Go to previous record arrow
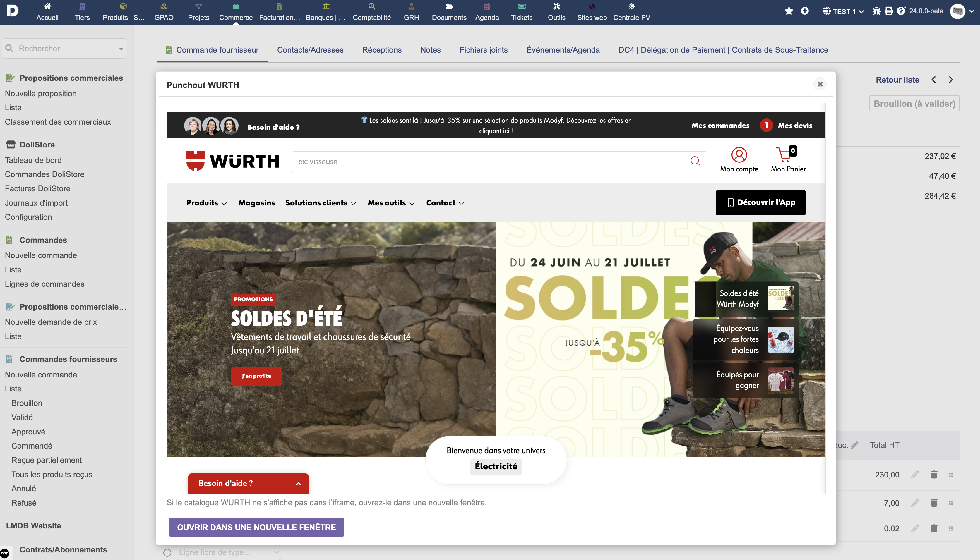 pos(933,80)
